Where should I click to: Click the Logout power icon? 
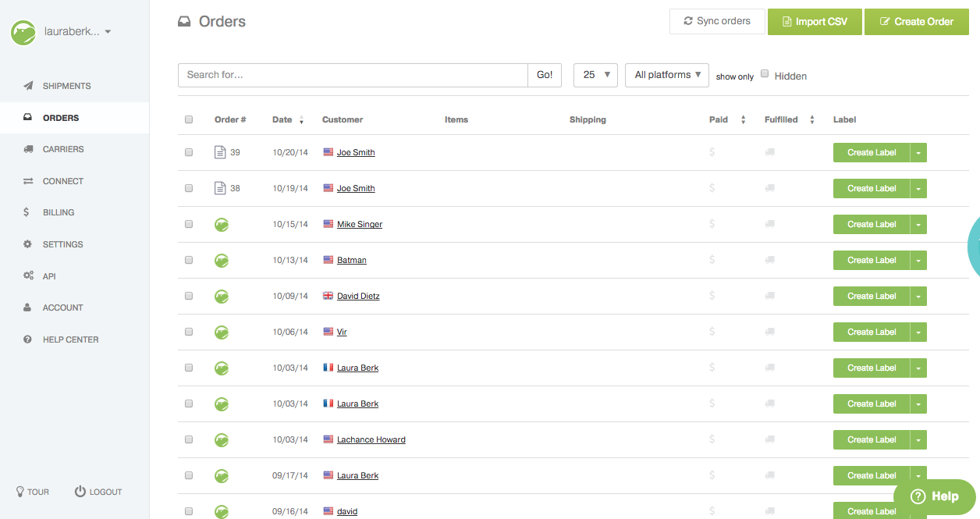tap(80, 492)
